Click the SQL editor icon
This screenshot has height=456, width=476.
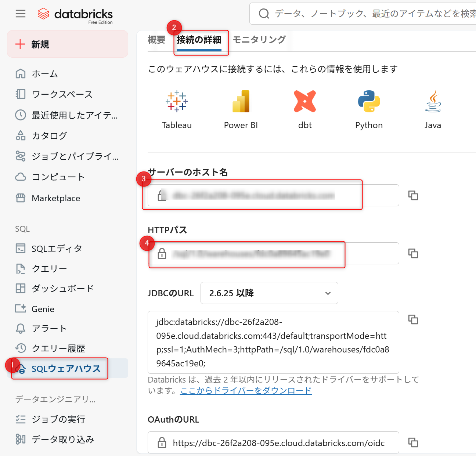pos(21,249)
